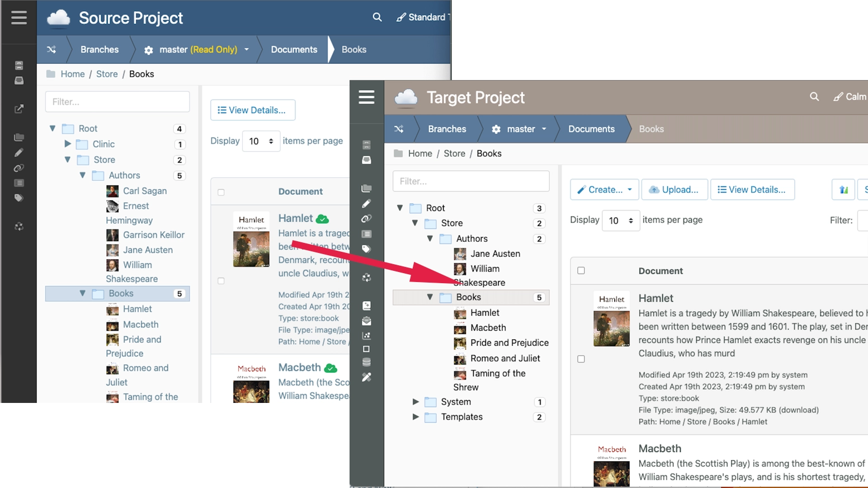
Task: Open the Source Project hamburger menu
Action: pyautogui.click(x=19, y=18)
